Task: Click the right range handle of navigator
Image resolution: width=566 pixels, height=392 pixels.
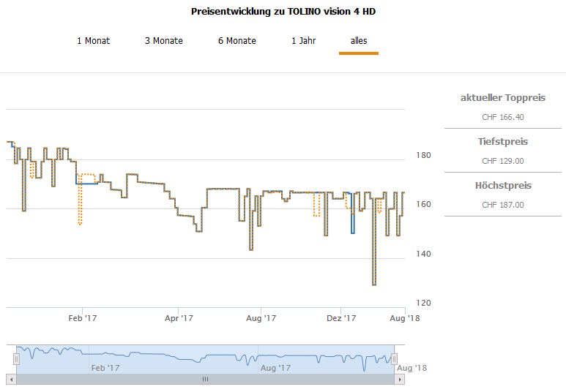Action: point(394,359)
